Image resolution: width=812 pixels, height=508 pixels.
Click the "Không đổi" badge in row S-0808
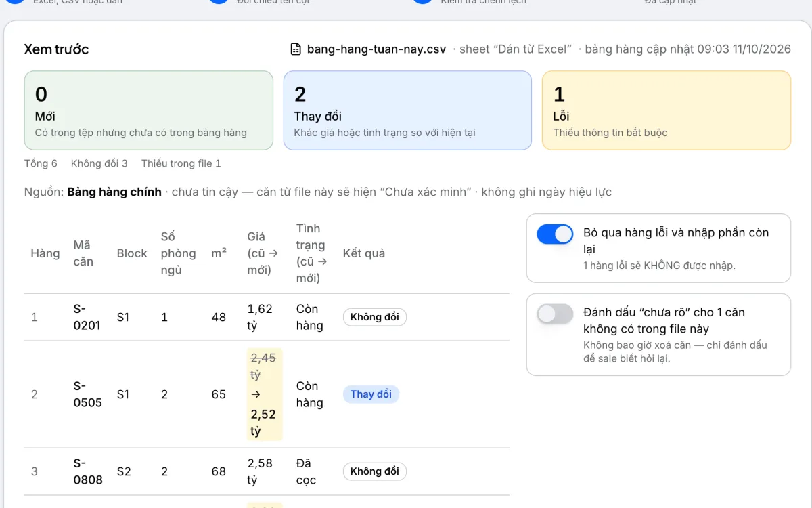pyautogui.click(x=375, y=471)
